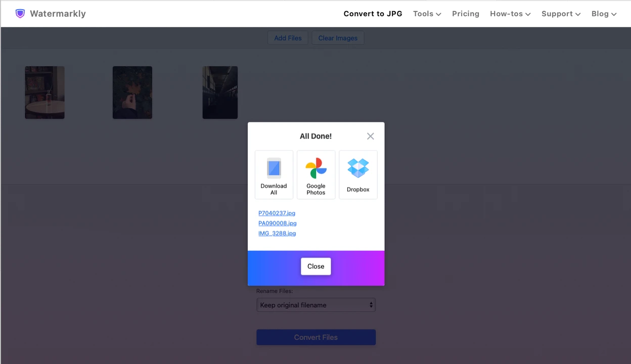The height and width of the screenshot is (364, 631).
Task: Select the first uploaded image thumbnail
Action: [44, 93]
